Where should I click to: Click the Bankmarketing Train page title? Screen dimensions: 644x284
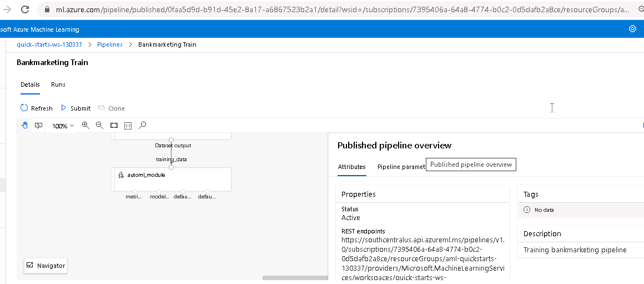(52, 62)
